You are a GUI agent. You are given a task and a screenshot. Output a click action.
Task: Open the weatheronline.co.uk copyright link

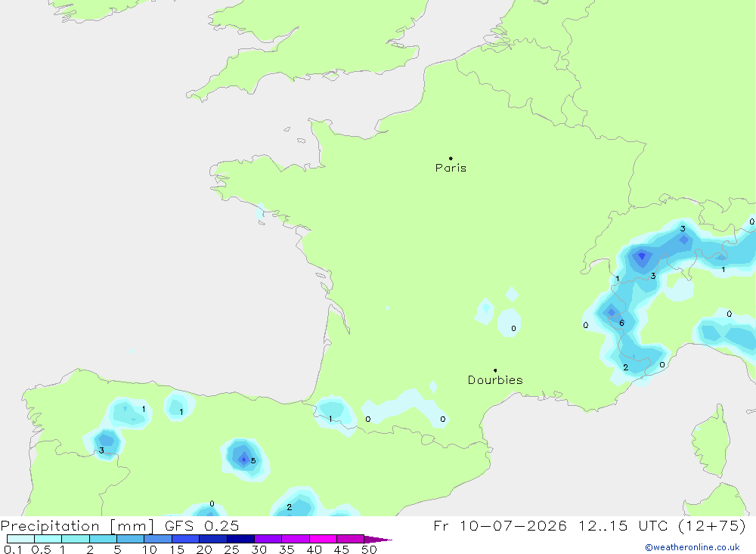(692, 547)
